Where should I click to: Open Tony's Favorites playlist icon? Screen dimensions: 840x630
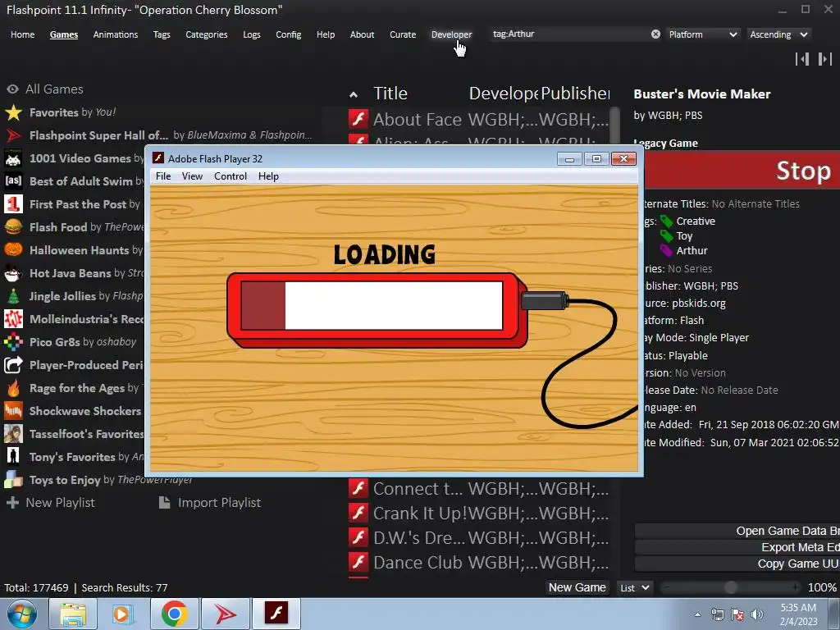(13, 457)
